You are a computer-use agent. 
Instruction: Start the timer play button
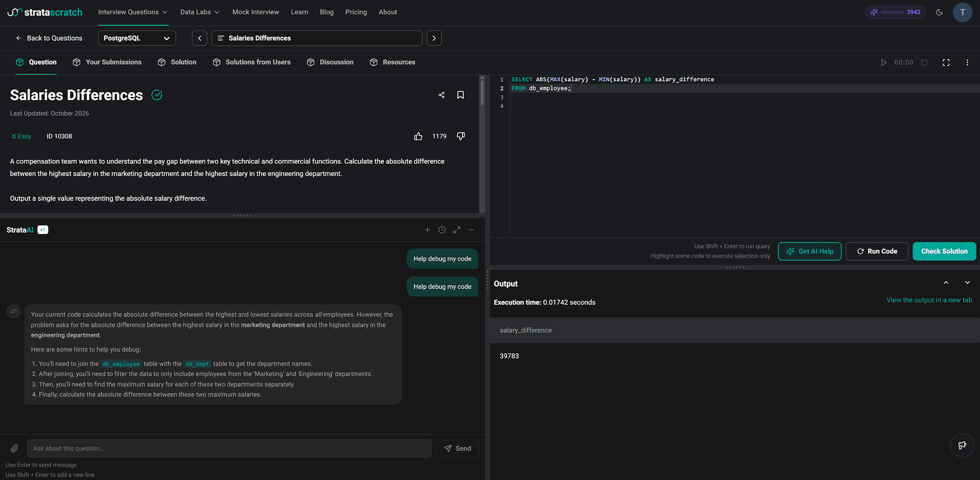(x=884, y=63)
